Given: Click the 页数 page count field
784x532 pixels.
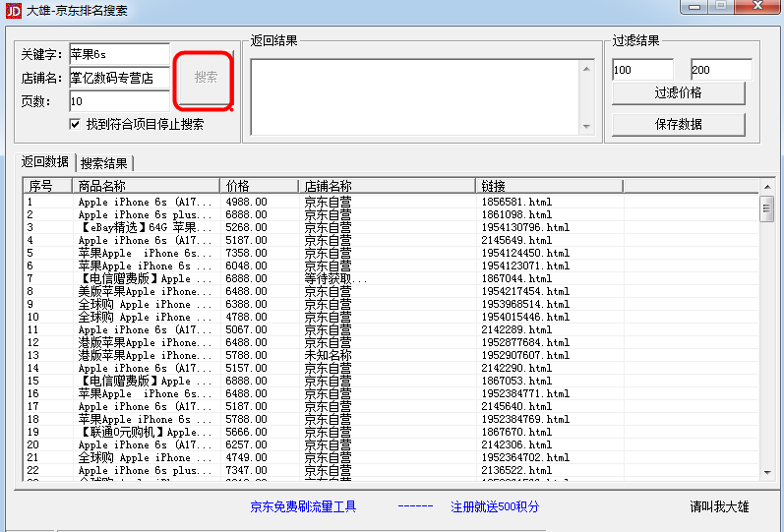Looking at the screenshot, I should 119,101.
